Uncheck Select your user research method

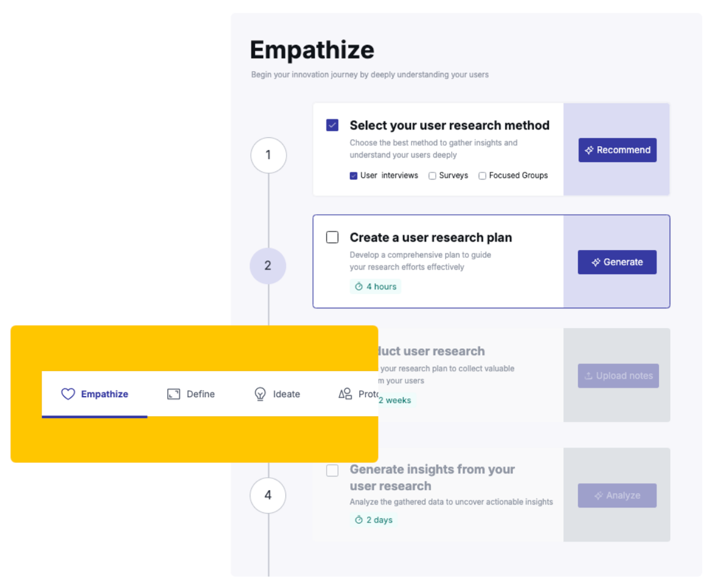tap(332, 125)
